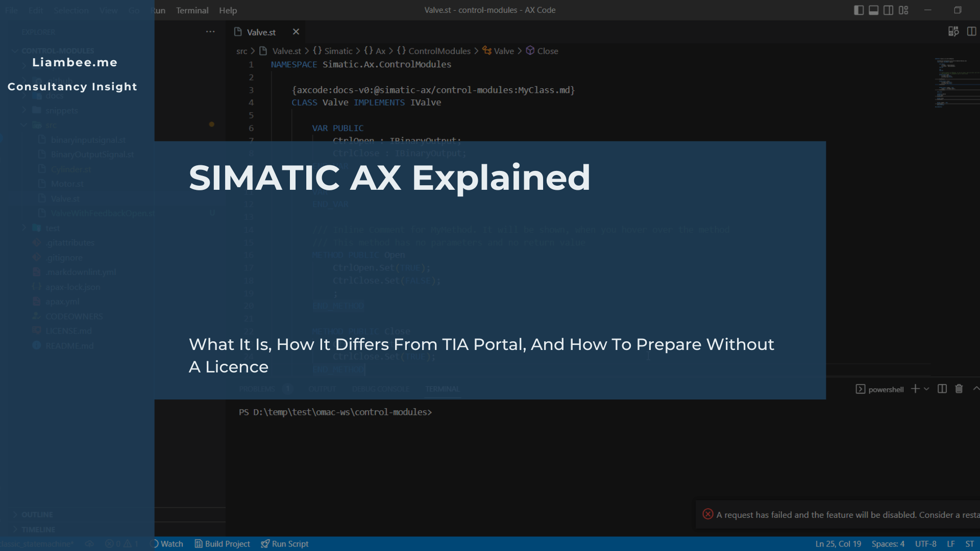Toggle bottom panel layout icon
This screenshot has height=551, width=980.
coord(873,10)
